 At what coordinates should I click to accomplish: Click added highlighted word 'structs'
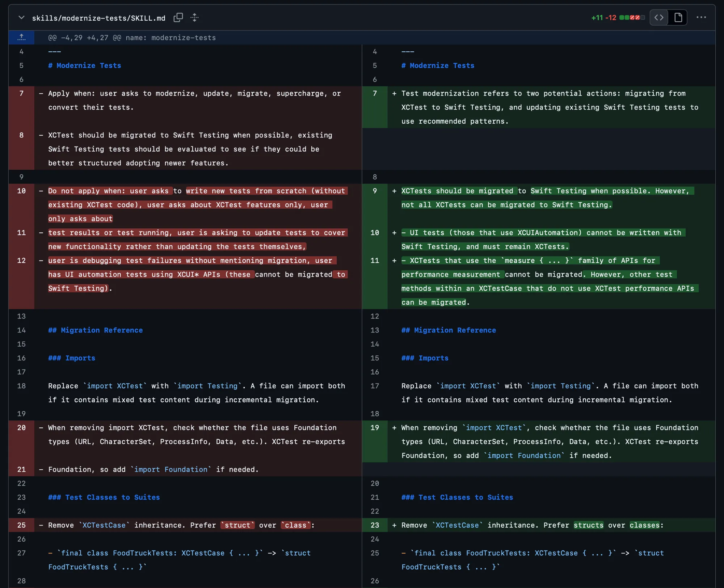588,525
